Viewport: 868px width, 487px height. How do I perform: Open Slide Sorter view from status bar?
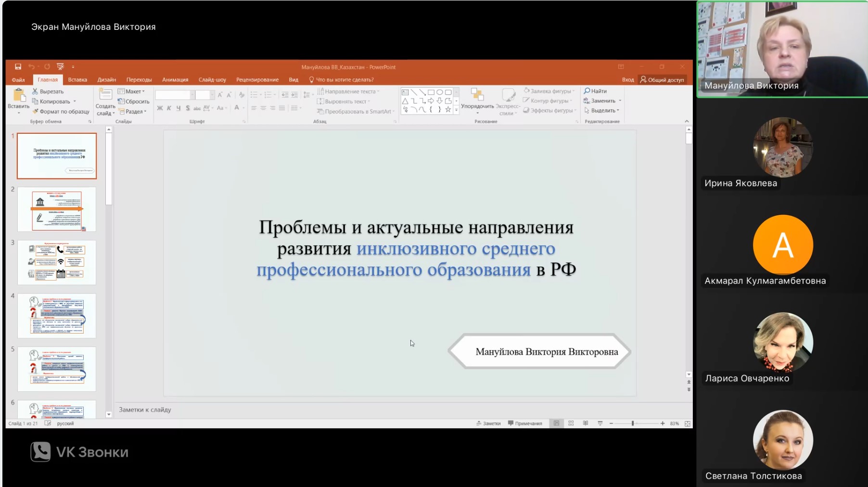[x=571, y=423]
